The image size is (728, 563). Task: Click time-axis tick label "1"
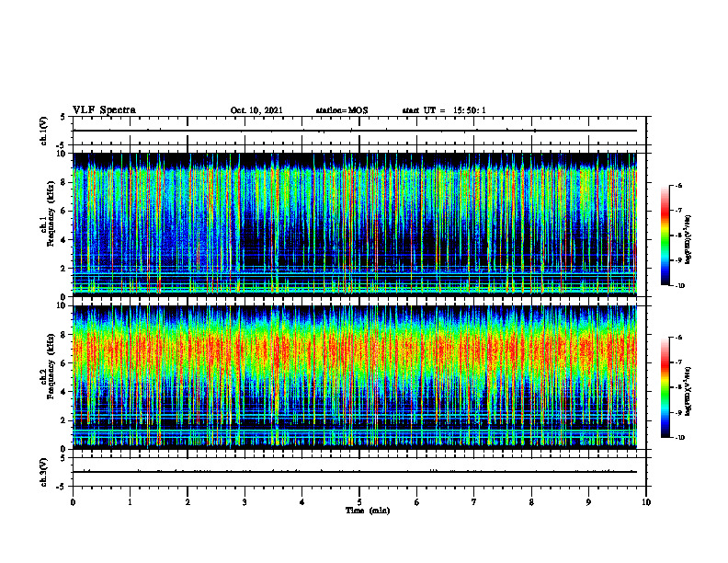tap(130, 502)
